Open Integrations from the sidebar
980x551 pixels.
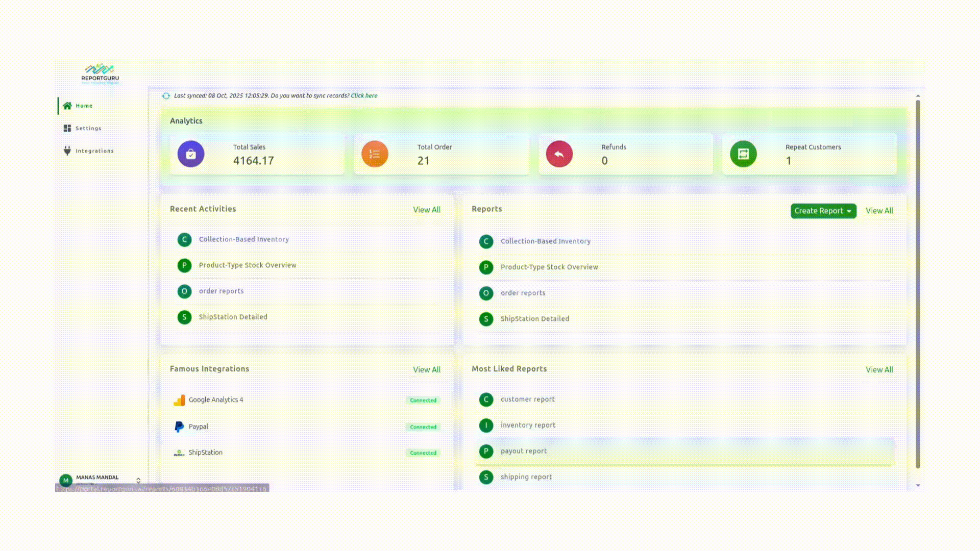point(94,151)
